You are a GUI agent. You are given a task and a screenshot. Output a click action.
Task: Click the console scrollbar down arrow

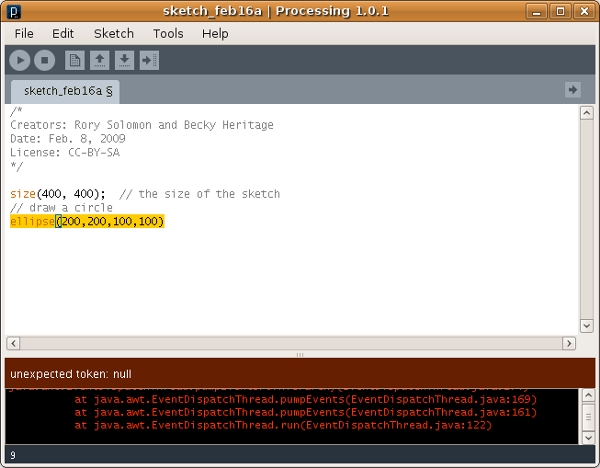[587, 436]
